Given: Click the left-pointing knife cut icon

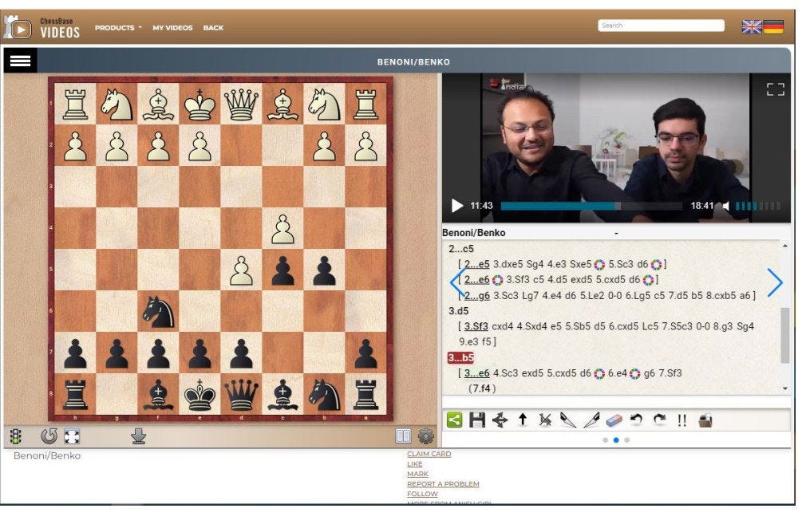Looking at the screenshot, I should (568, 420).
